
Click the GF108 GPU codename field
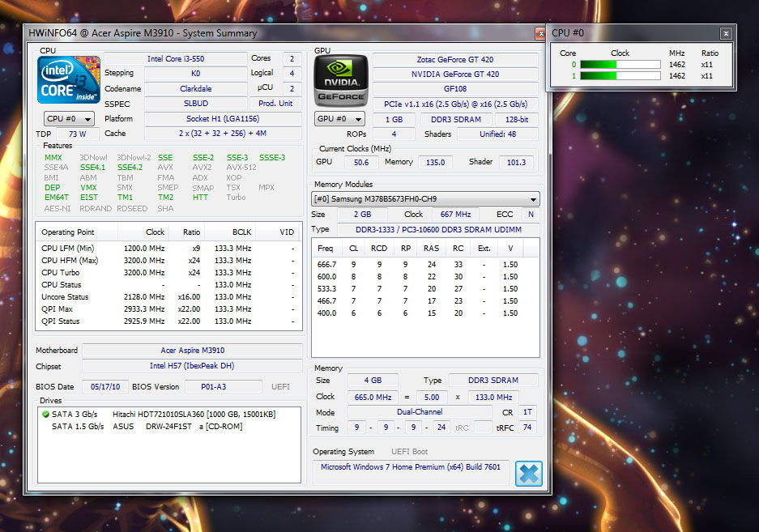click(455, 88)
